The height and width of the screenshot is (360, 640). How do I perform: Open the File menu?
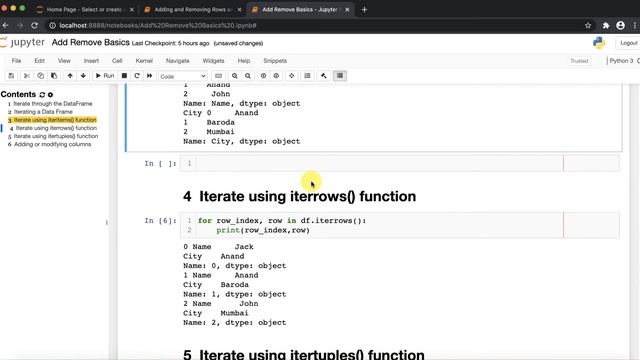click(x=16, y=61)
